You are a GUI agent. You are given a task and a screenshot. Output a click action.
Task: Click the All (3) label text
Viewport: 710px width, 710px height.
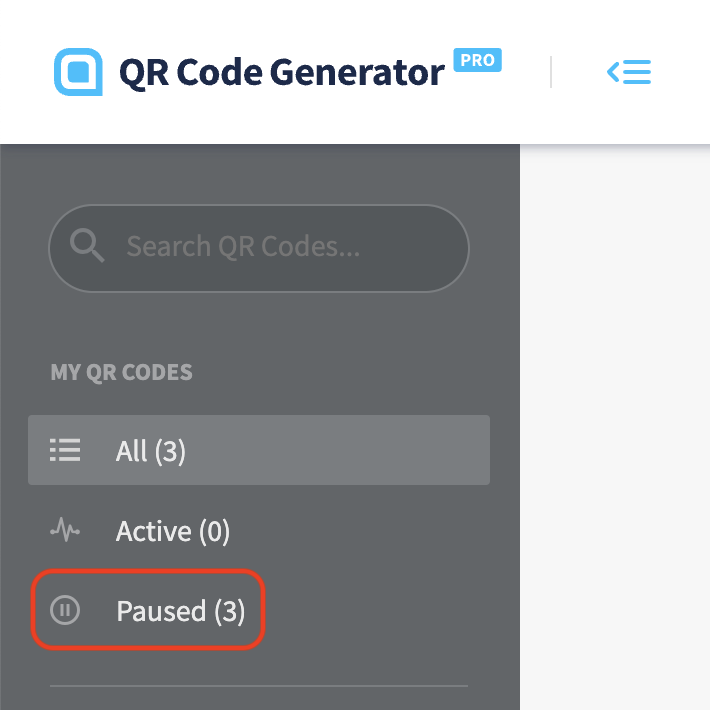[x=150, y=451]
